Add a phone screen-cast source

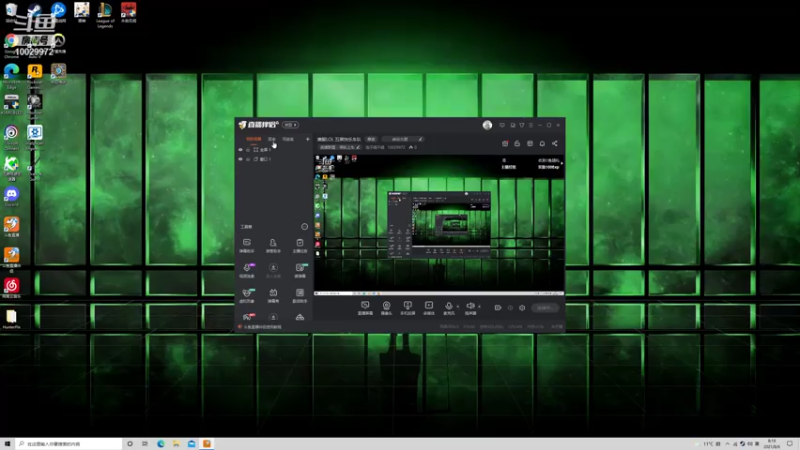point(407,308)
